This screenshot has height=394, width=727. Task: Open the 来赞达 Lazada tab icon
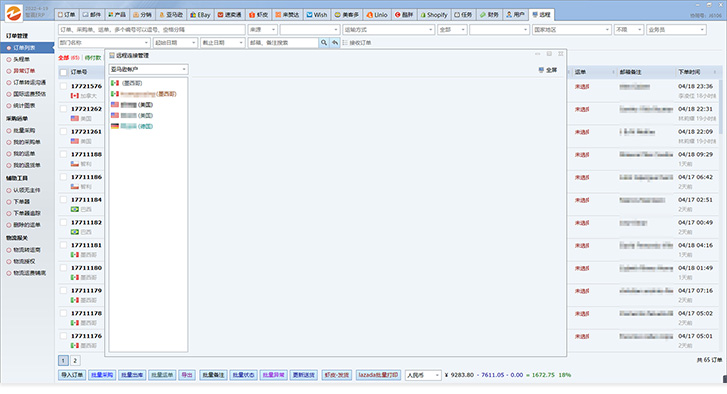click(278, 15)
